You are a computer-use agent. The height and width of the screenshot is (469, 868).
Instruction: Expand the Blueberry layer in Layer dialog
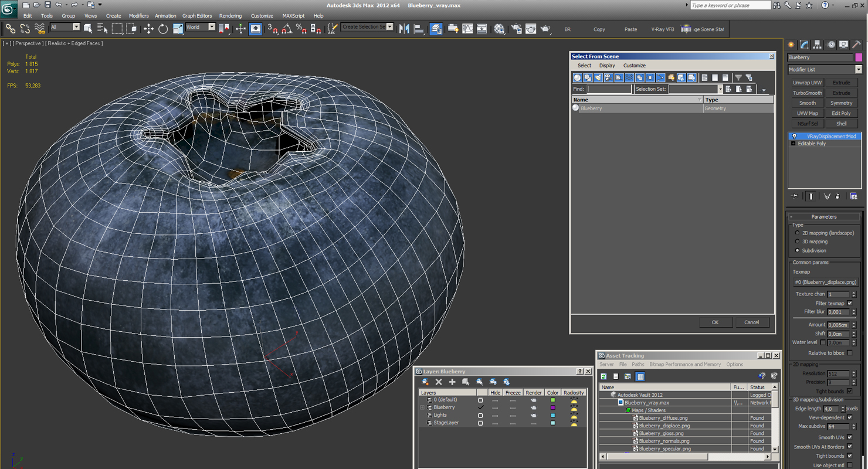(x=422, y=407)
